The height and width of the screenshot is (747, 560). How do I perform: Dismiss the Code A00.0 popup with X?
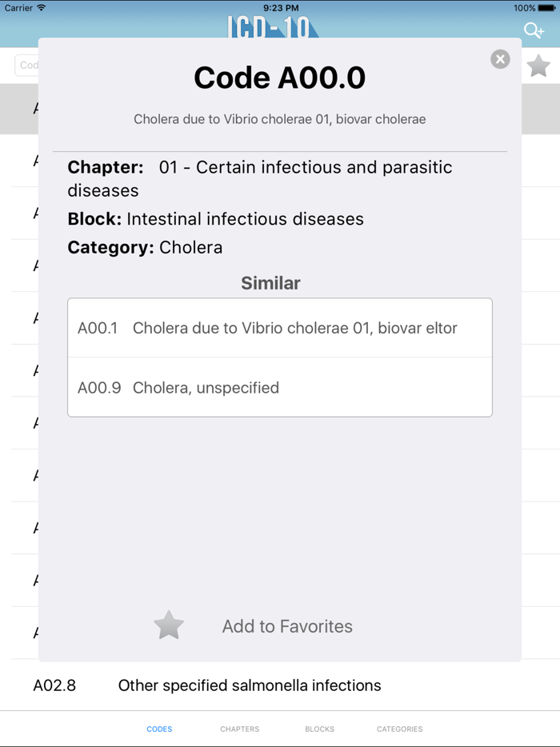500,59
